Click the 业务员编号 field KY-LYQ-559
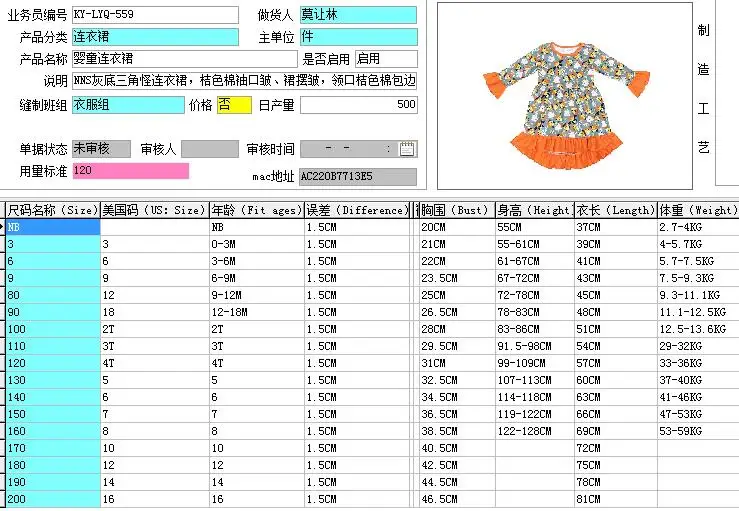 pos(156,15)
